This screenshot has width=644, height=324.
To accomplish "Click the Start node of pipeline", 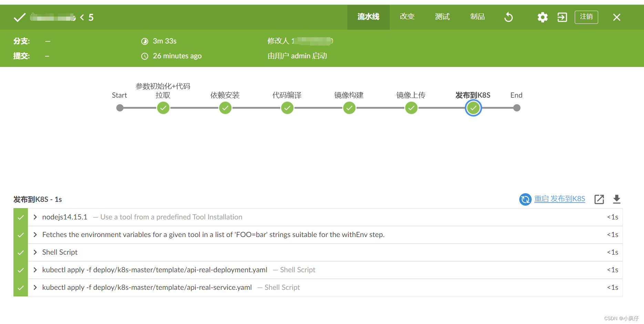I will click(x=120, y=108).
